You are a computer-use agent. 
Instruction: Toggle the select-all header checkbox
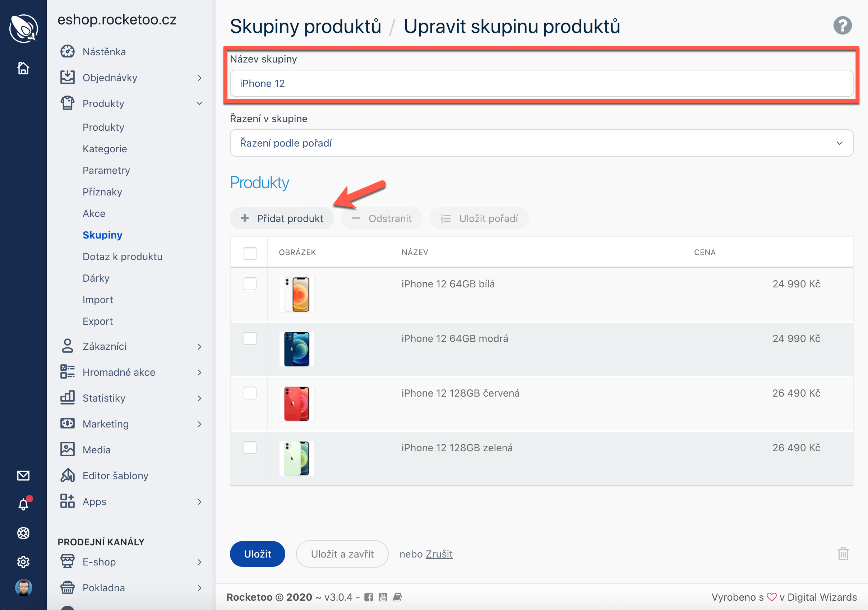pyautogui.click(x=250, y=253)
